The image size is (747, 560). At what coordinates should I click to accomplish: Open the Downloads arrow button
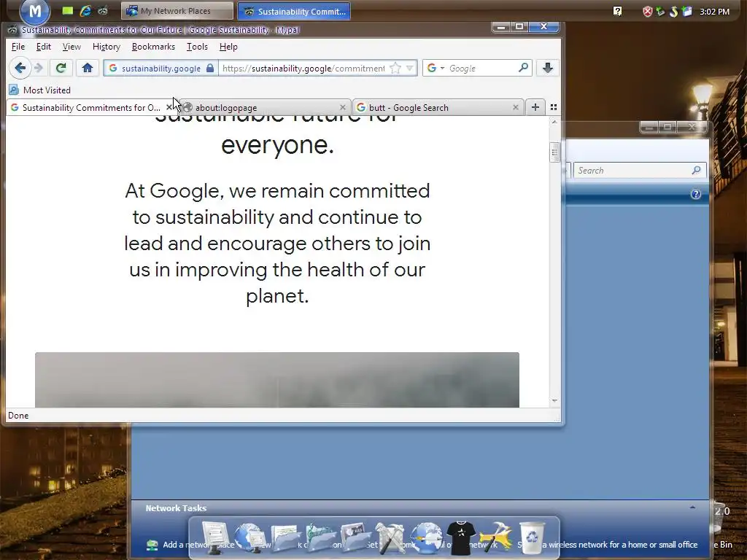(547, 68)
